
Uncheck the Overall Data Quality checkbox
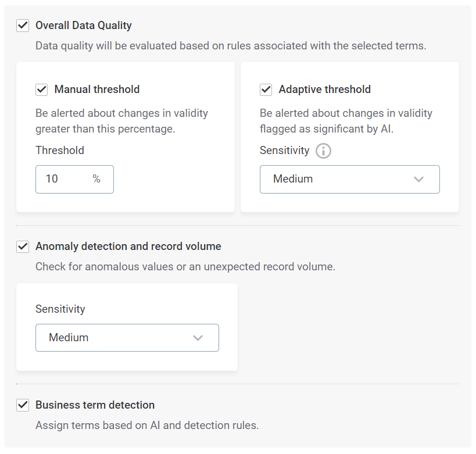coord(23,26)
